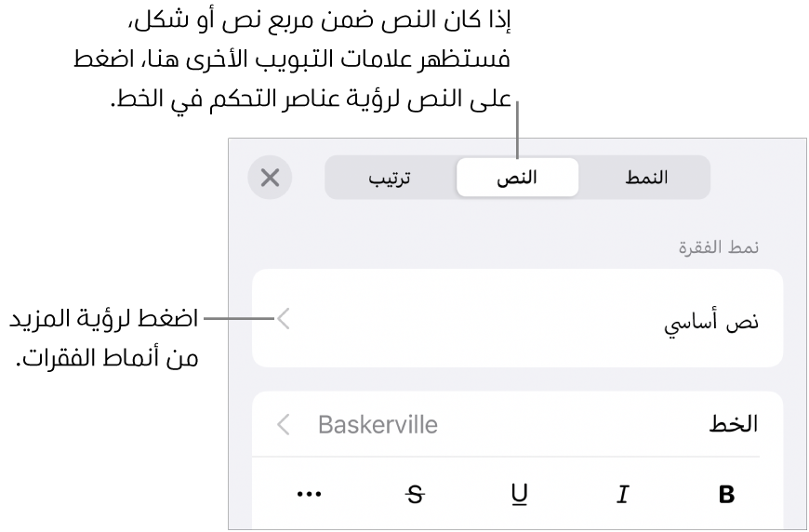This screenshot has width=809, height=532.
Task: Select the النص tab
Action: 516,178
